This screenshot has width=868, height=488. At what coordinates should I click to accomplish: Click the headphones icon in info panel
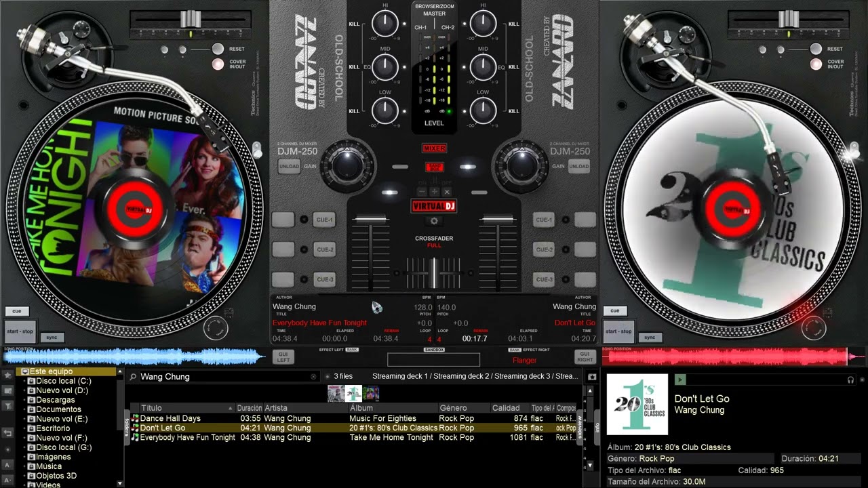pos(850,380)
